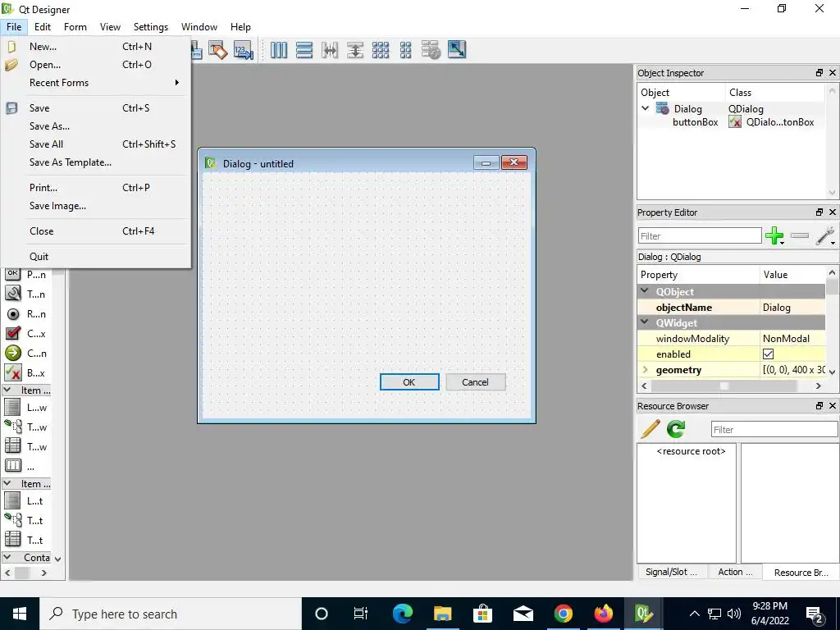Apply Lay Out Vertically from the toolbar
The image size is (840, 630).
[x=304, y=50]
